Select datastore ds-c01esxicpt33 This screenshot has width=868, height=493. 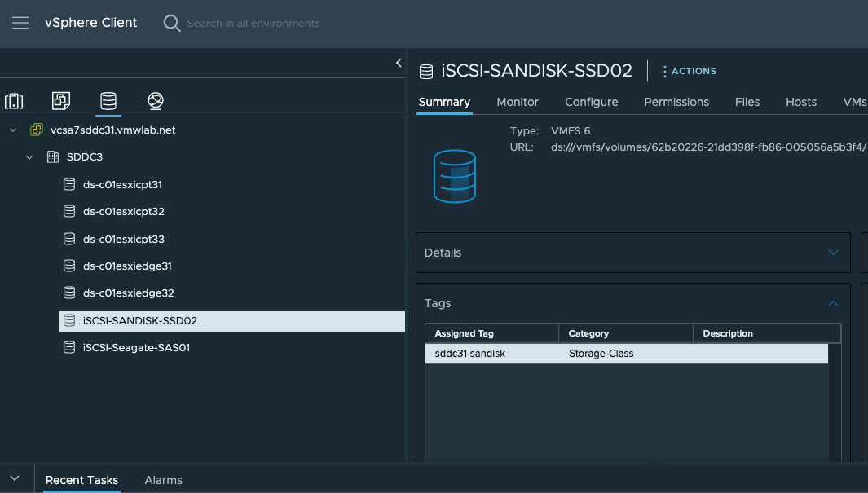(123, 239)
